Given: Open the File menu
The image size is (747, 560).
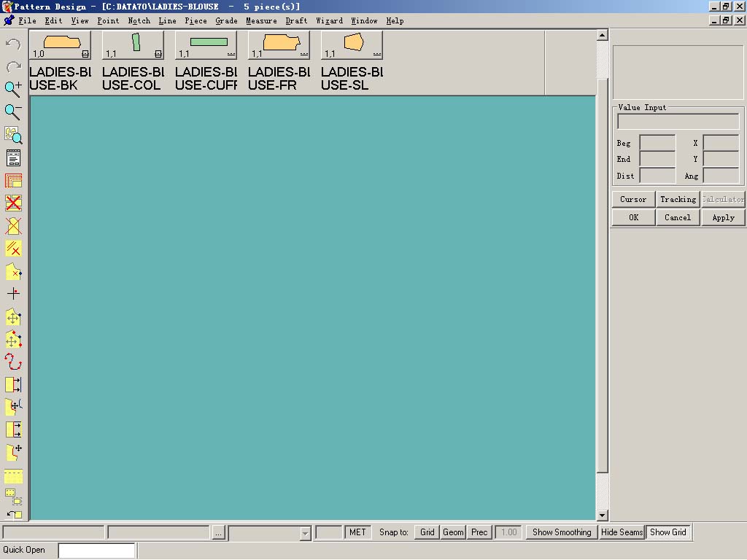Looking at the screenshot, I should pyautogui.click(x=27, y=20).
